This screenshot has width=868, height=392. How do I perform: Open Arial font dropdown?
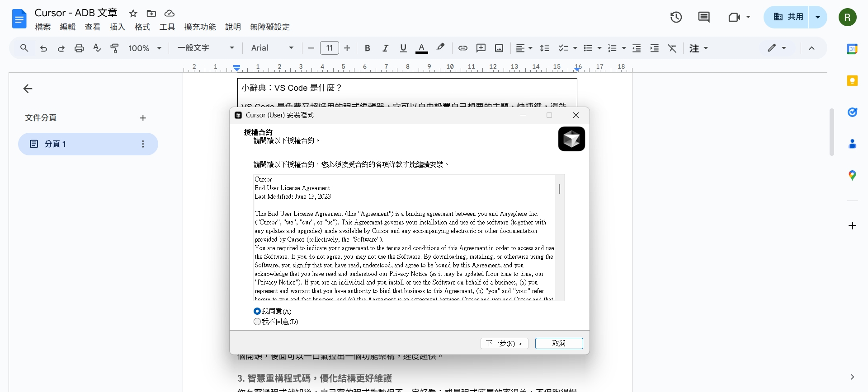click(272, 48)
